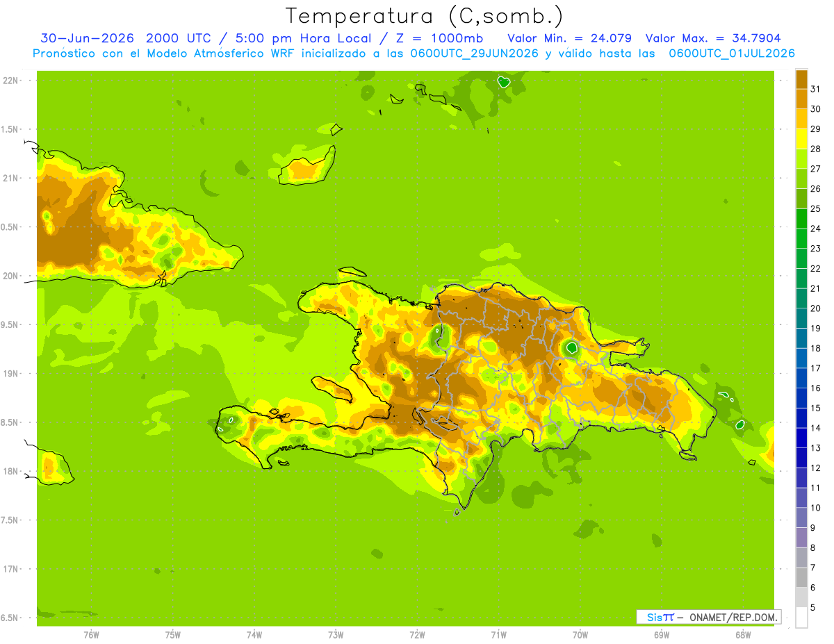Click the "70W" longitude label
This screenshot has height=644, width=834.
[x=580, y=634]
